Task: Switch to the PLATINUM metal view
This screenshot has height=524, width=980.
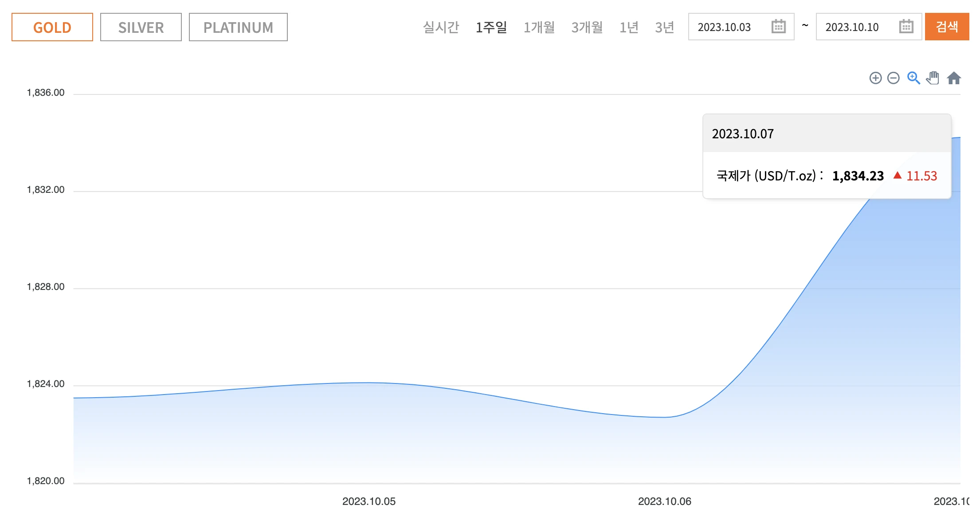Action: pos(238,27)
